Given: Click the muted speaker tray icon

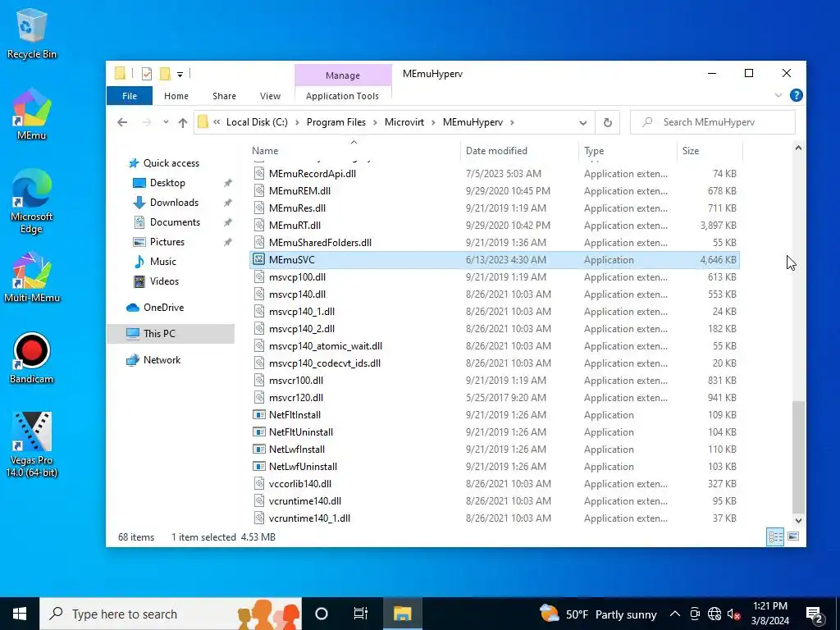Looking at the screenshot, I should tap(733, 614).
